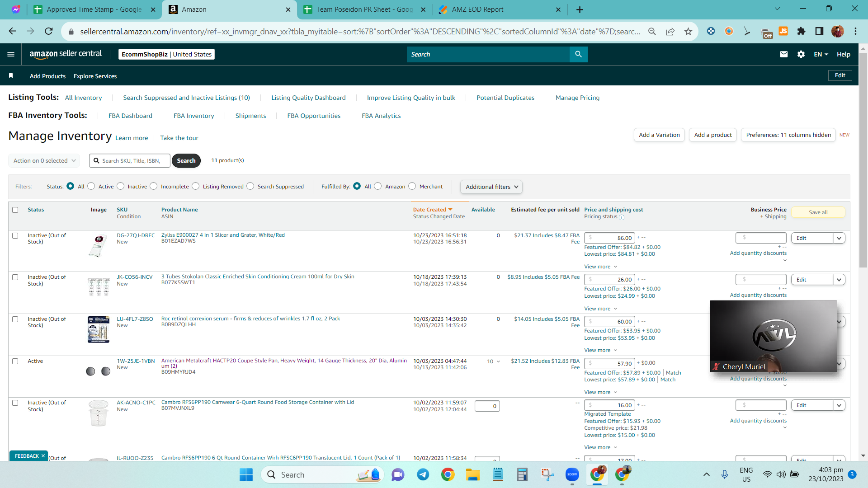The height and width of the screenshot is (488, 868).
Task: Click the search magnifier button in Seller Central
Action: click(x=578, y=54)
